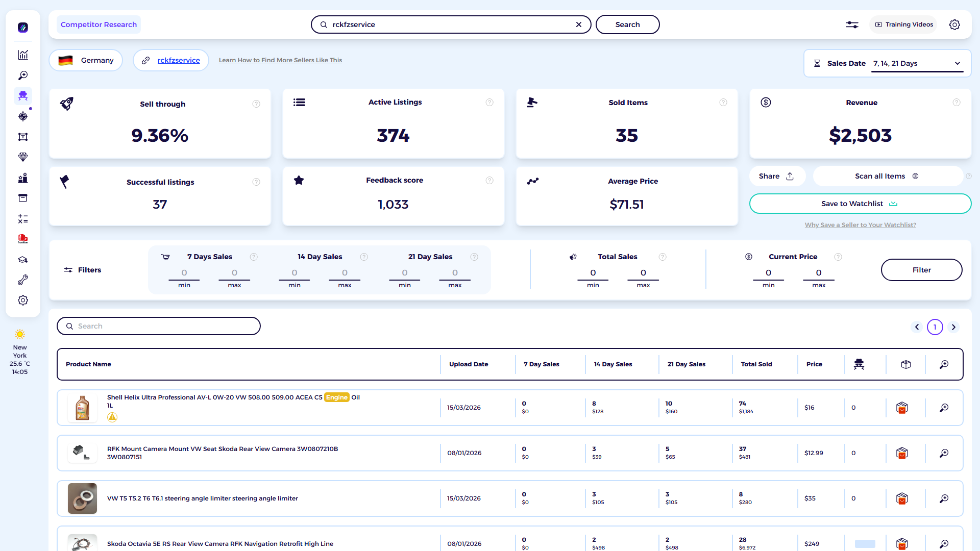Viewport: 980px width, 551px height.
Task: Click the Feedback score help icon
Action: [x=489, y=181]
